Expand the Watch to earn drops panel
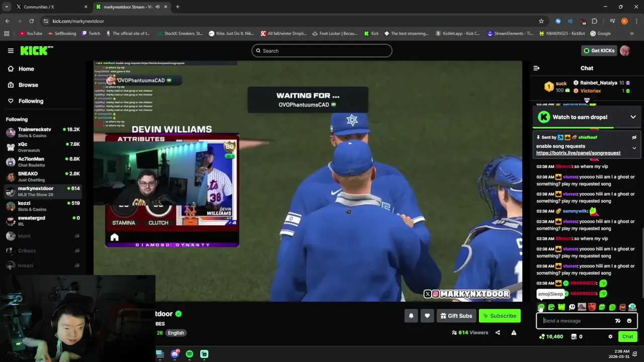The width and height of the screenshot is (644, 362). coord(633,117)
